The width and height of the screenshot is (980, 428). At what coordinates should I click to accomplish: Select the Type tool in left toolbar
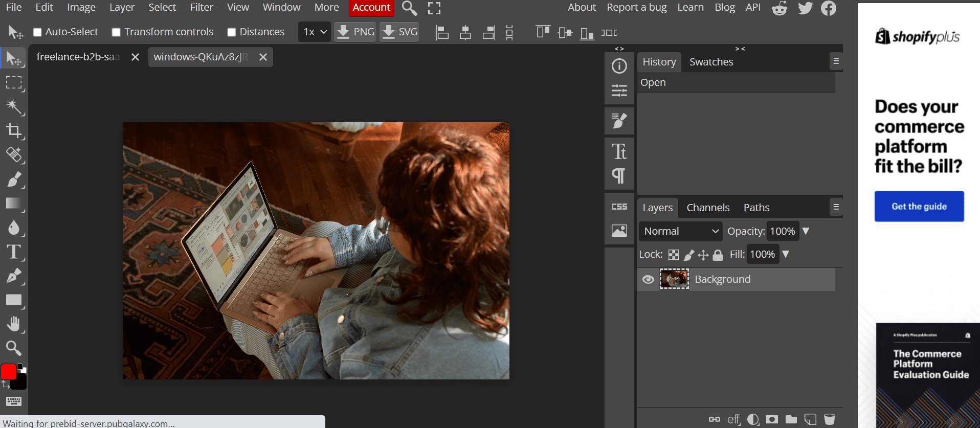[x=13, y=252]
